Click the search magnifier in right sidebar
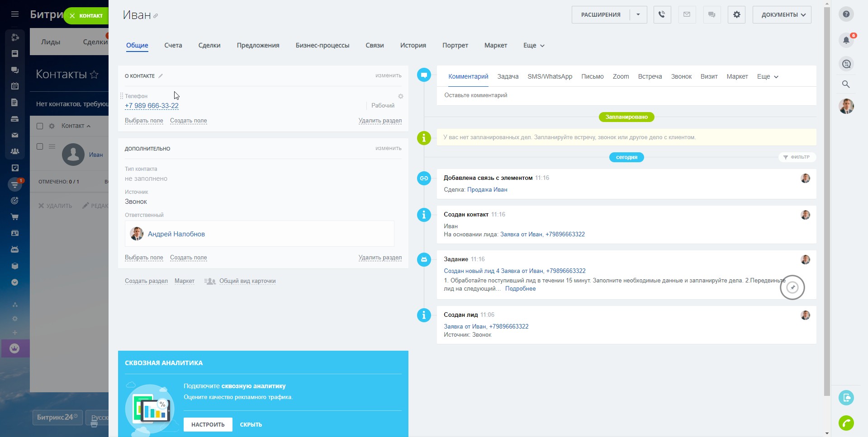The image size is (868, 437). pos(846,84)
